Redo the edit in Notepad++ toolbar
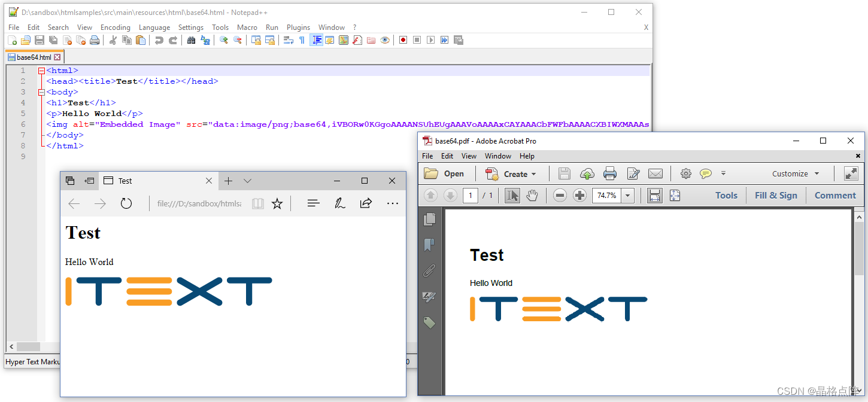Image resolution: width=868 pixels, height=402 pixels. coord(173,40)
